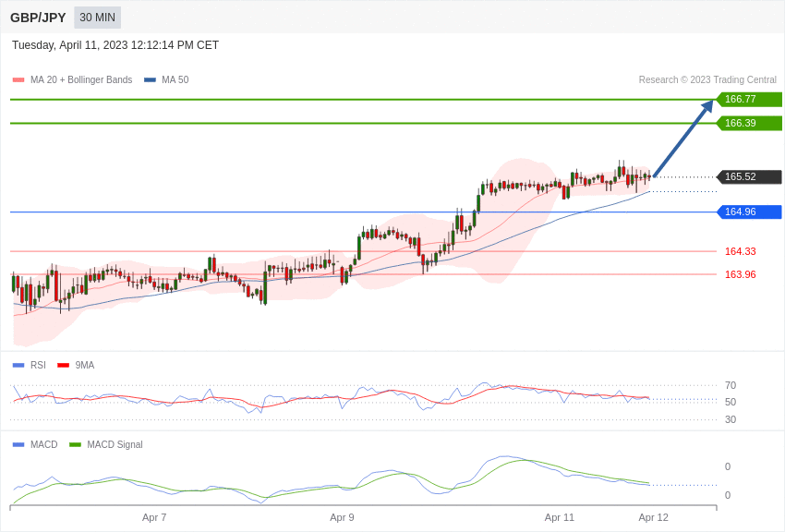Viewport: 785px width, 532px height.
Task: Click the blue MA 50 legend swatch
Action: click(x=150, y=79)
